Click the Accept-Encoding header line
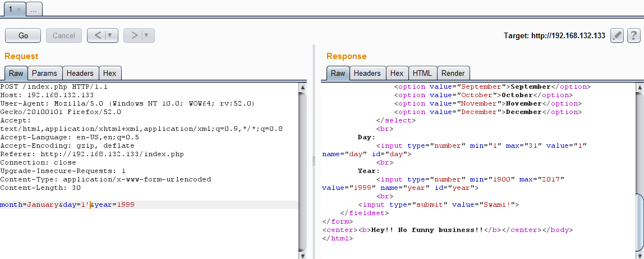The image size is (644, 259). pos(67,146)
